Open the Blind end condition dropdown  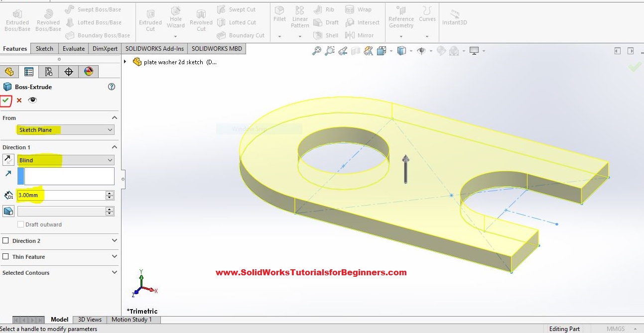pyautogui.click(x=66, y=160)
